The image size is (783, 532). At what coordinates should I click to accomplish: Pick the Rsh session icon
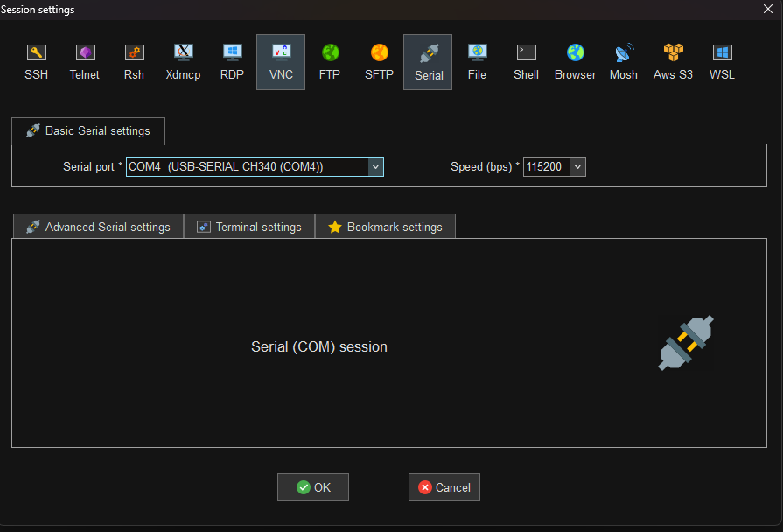point(134,62)
